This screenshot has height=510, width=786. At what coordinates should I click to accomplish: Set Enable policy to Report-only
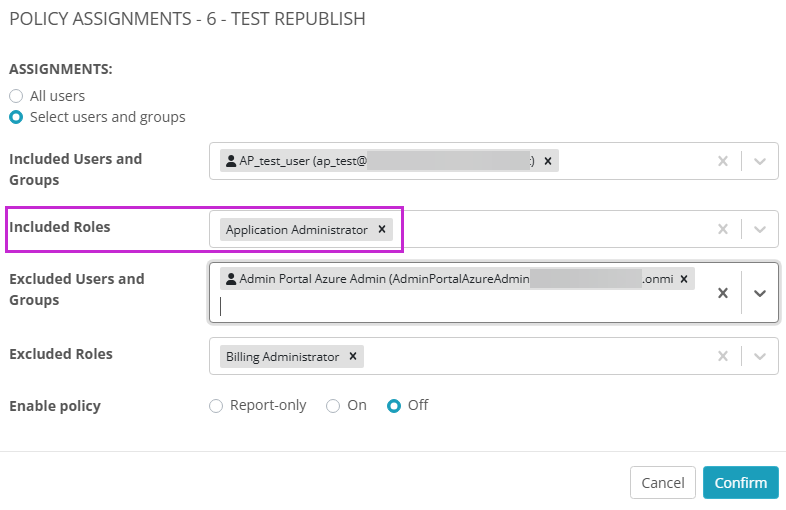pyautogui.click(x=216, y=406)
